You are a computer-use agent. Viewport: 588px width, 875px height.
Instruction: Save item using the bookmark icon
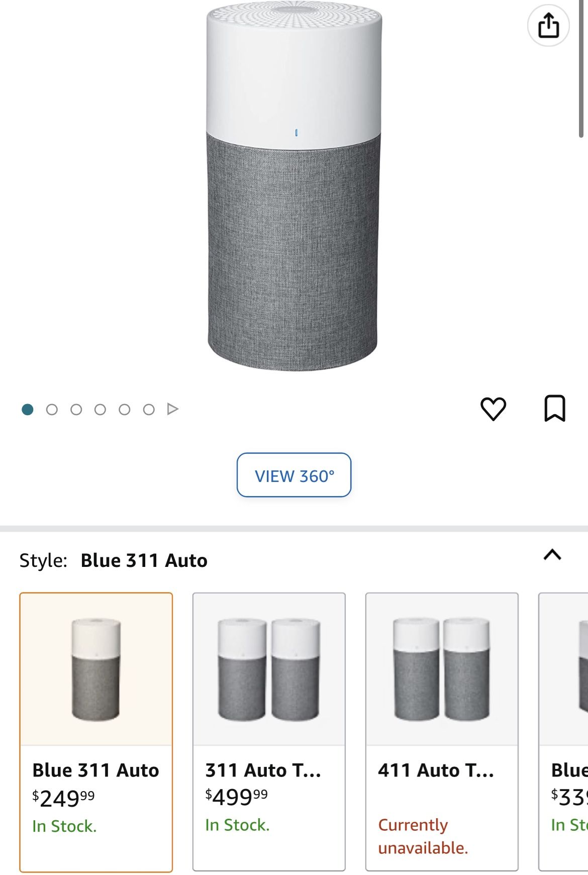coord(555,408)
